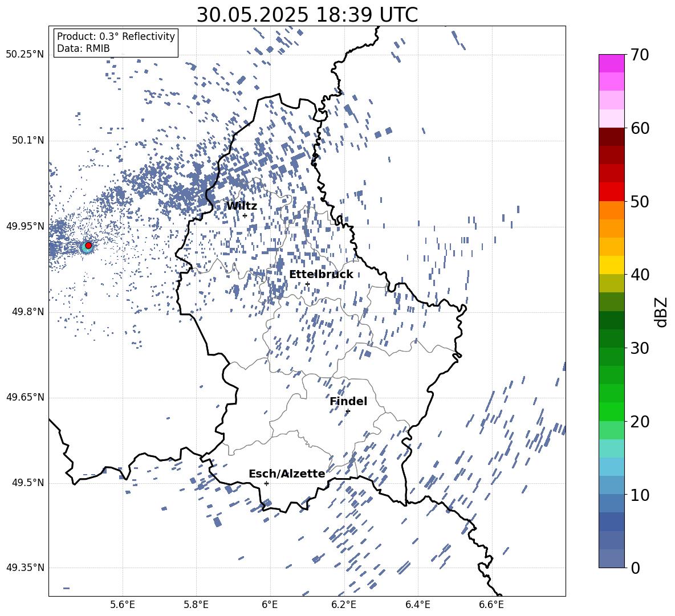This screenshot has width=675, height=616.
Task: Click the red radar site marker
Action: click(88, 246)
